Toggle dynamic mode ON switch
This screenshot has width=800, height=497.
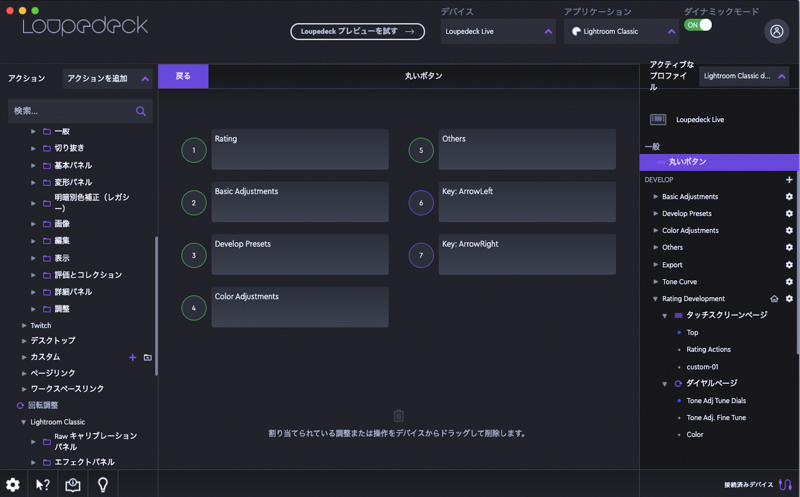(x=698, y=25)
